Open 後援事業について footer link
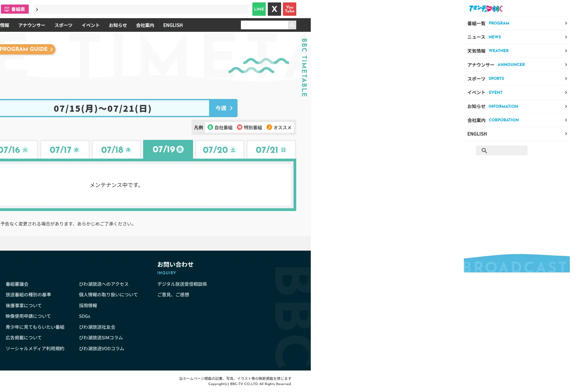The width and height of the screenshot is (581, 392). 24,305
